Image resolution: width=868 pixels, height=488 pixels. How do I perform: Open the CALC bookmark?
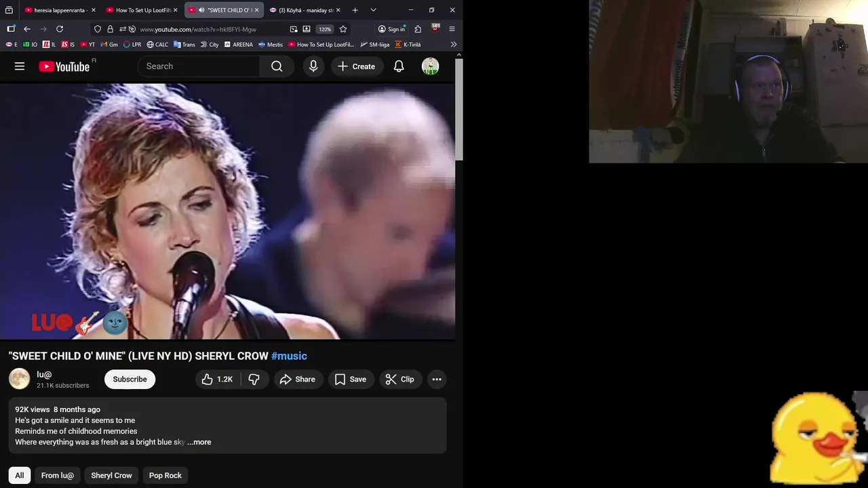(x=157, y=45)
